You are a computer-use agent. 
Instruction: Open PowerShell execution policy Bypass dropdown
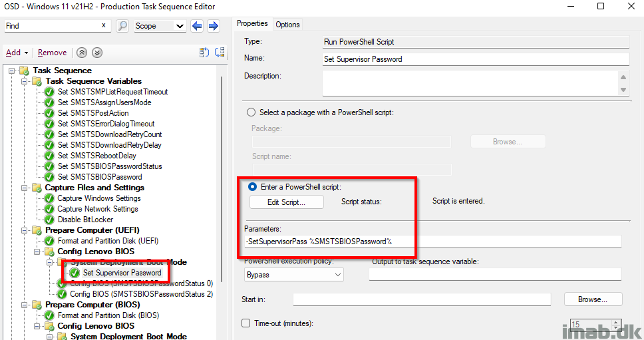point(294,275)
